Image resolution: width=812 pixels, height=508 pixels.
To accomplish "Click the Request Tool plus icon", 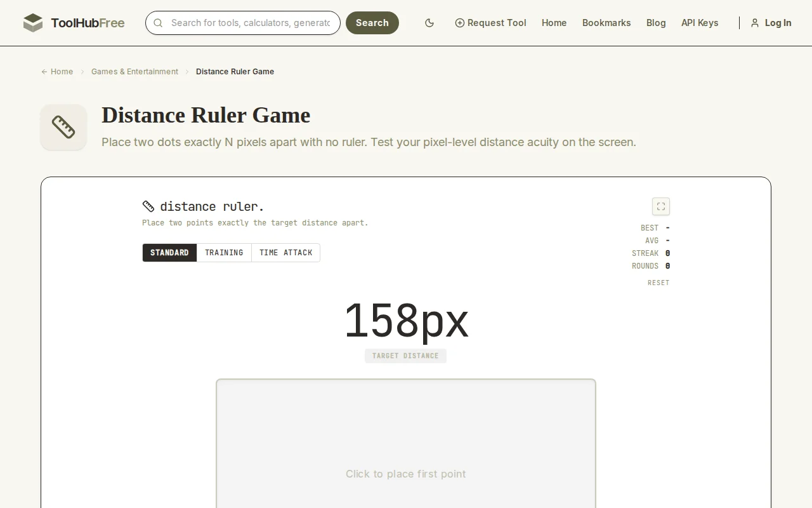I will (460, 23).
